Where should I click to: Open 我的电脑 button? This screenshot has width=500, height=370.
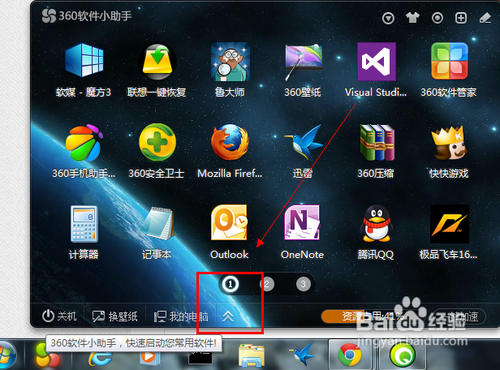181,316
